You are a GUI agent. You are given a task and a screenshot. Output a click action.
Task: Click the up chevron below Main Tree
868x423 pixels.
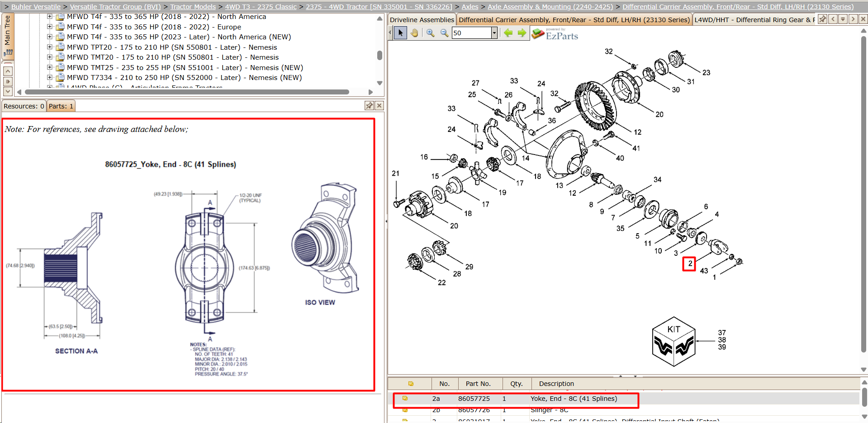[8, 71]
